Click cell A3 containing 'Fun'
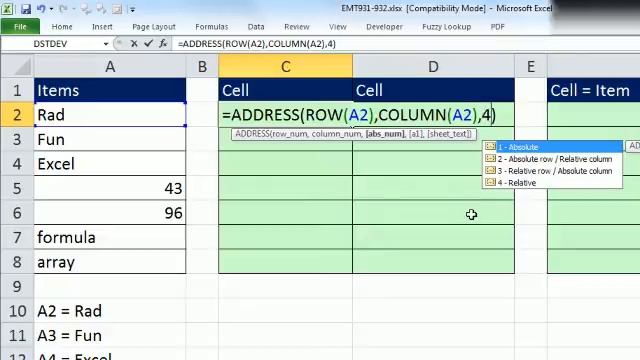Image resolution: width=640 pixels, height=360 pixels. pos(110,139)
